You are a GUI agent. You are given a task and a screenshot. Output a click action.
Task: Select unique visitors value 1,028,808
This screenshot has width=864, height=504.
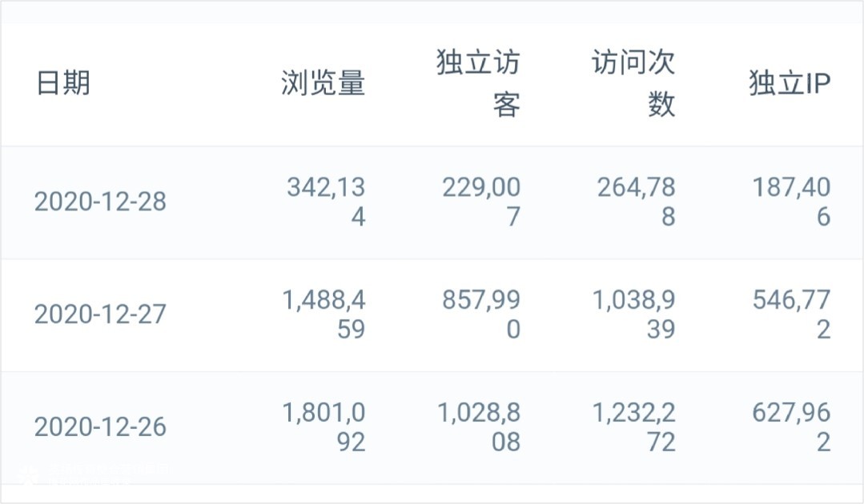pyautogui.click(x=479, y=427)
